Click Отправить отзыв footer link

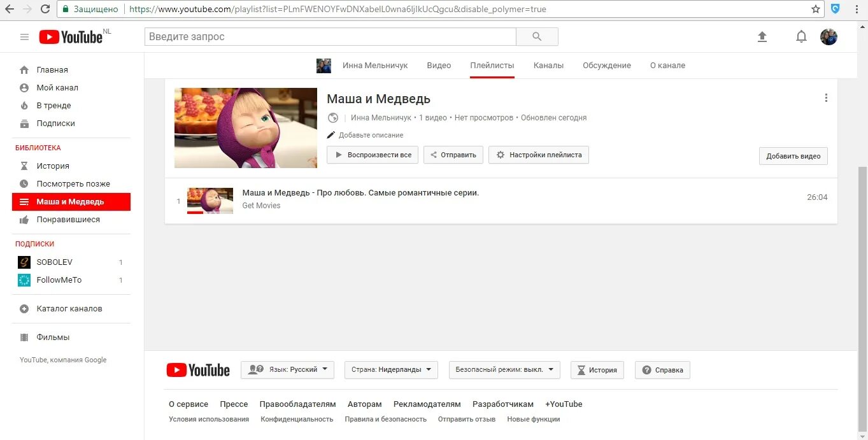coord(467,419)
